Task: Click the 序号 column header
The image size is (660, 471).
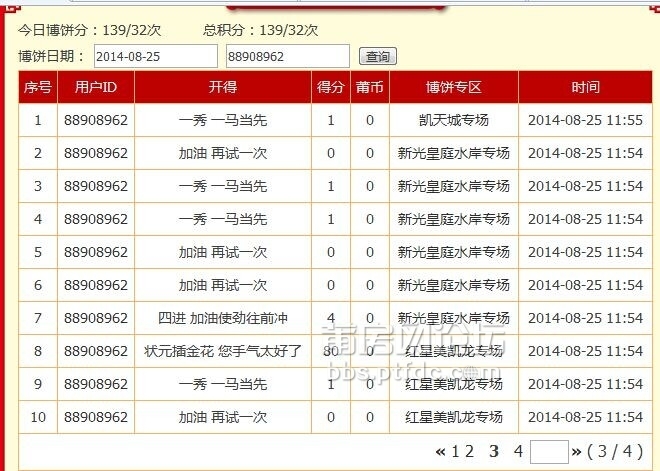Action: [38, 87]
